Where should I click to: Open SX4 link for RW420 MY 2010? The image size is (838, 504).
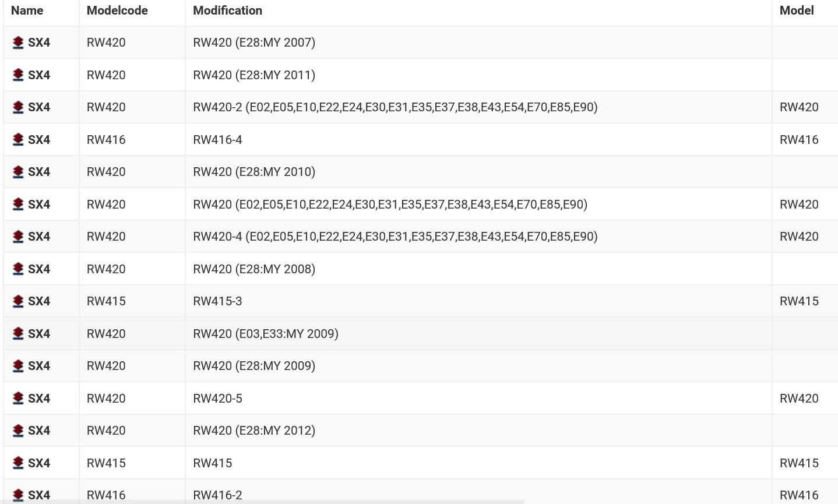(39, 172)
